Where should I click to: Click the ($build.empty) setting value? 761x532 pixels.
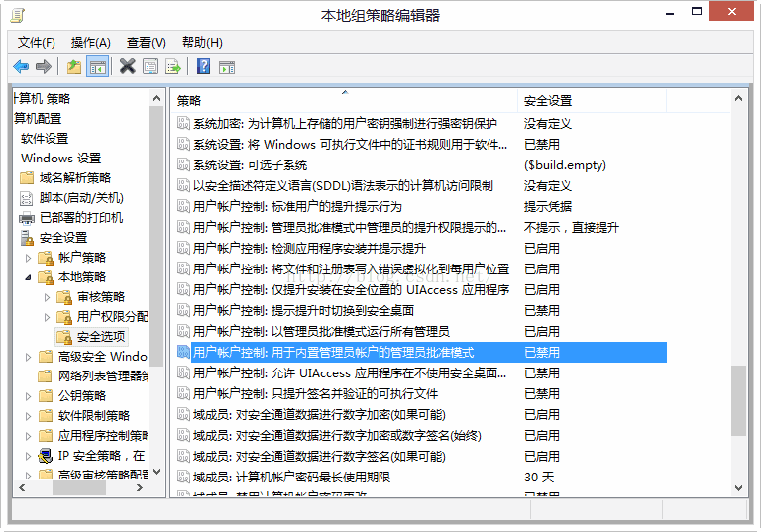pyautogui.click(x=565, y=165)
